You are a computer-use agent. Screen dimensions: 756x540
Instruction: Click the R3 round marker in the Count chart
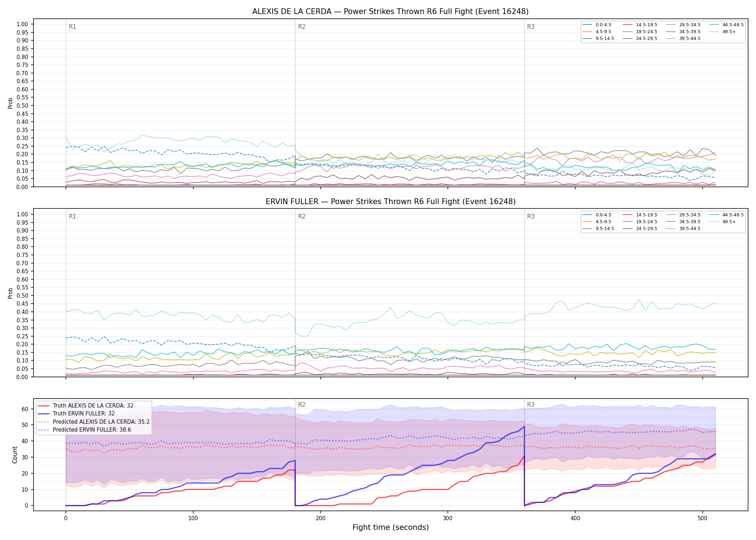click(x=531, y=405)
